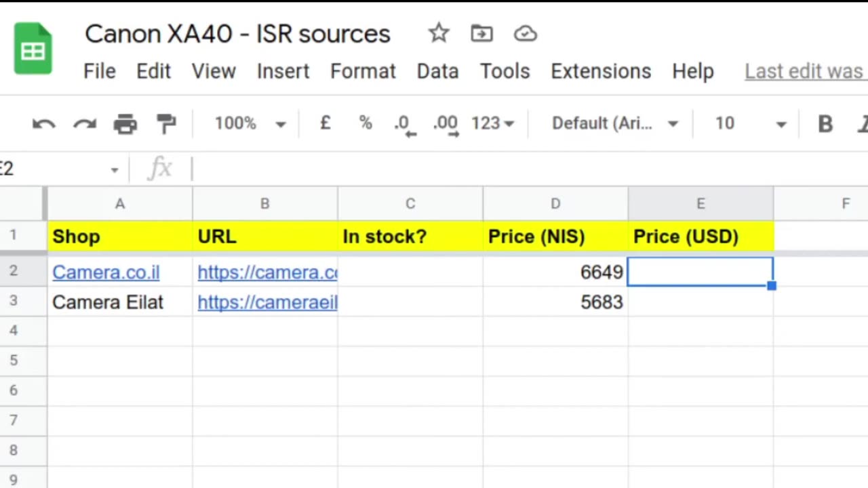Expand the name box dropdown arrow

point(115,169)
